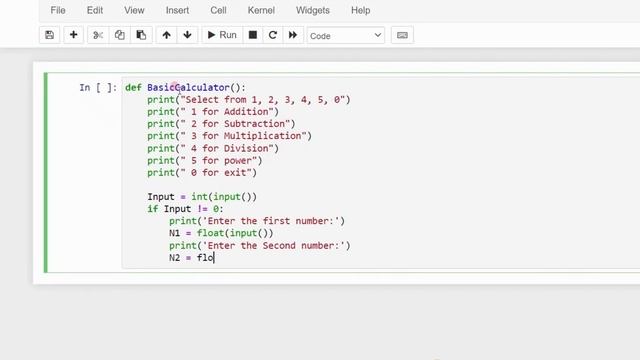Click the 'Enter the first number:' line
640x360 pixels.
257,221
